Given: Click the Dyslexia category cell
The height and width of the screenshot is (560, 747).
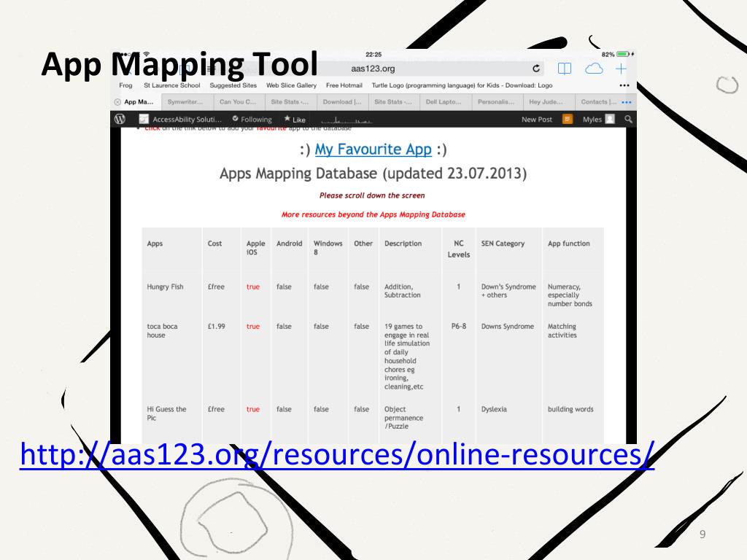Looking at the screenshot, I should click(x=494, y=409).
